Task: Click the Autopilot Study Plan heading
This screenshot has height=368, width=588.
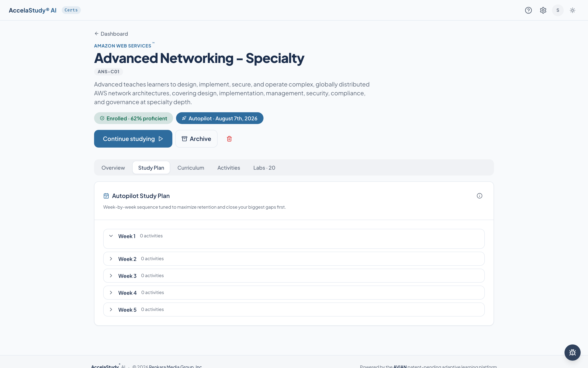Action: [141, 196]
